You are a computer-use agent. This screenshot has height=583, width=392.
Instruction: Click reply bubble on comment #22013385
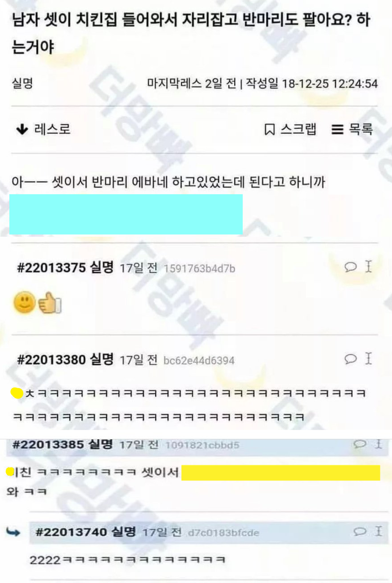pyautogui.click(x=360, y=444)
